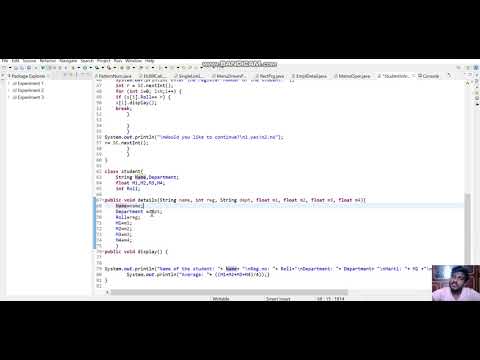This screenshot has width=480, height=360.
Task: Switch to the PatternNum.java editor tab
Action: tap(114, 76)
